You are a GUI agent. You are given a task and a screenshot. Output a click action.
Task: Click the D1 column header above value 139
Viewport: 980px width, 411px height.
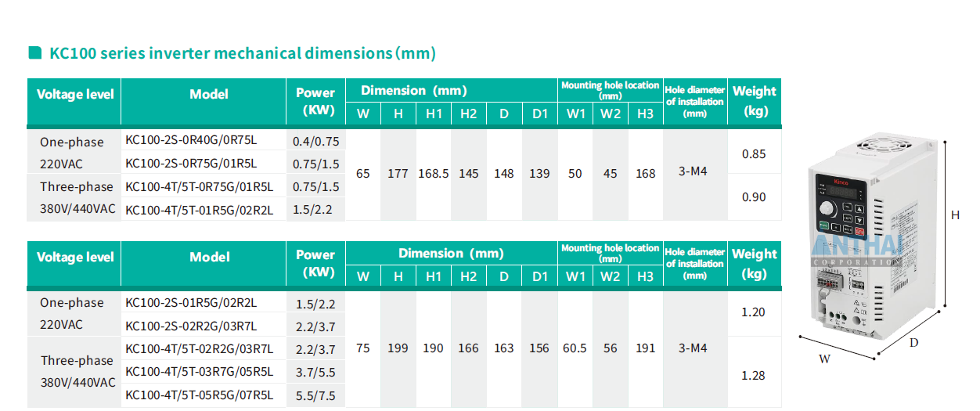coord(539,114)
